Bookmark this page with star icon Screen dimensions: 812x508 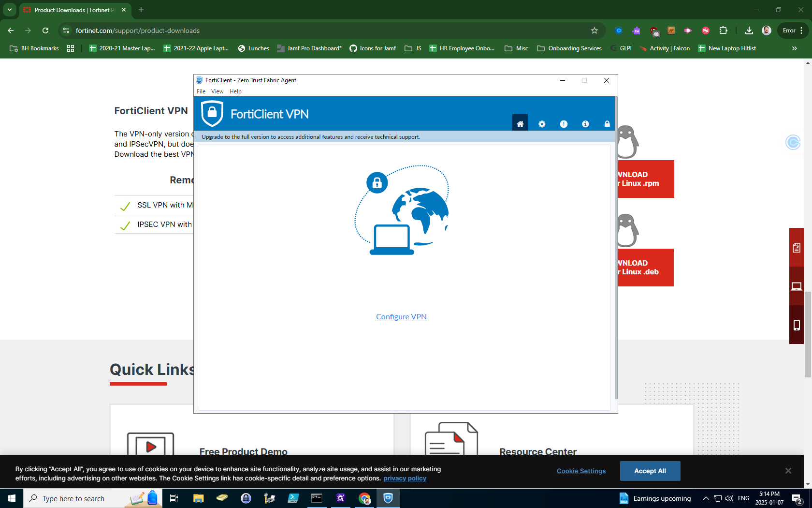(x=594, y=30)
